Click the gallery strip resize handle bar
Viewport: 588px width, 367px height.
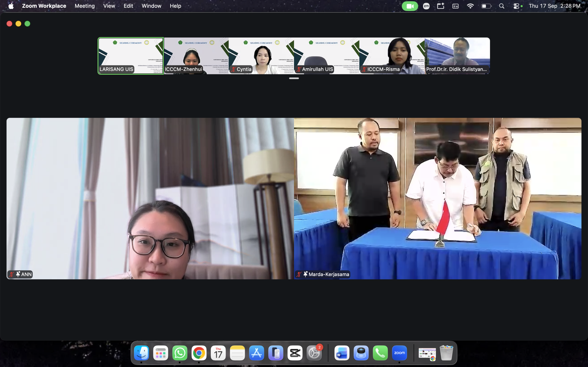[x=294, y=78]
